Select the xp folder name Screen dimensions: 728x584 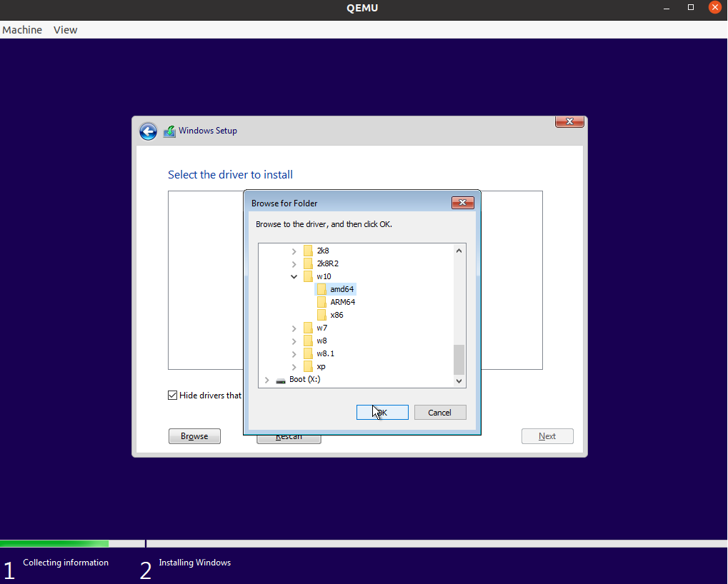coord(321,366)
